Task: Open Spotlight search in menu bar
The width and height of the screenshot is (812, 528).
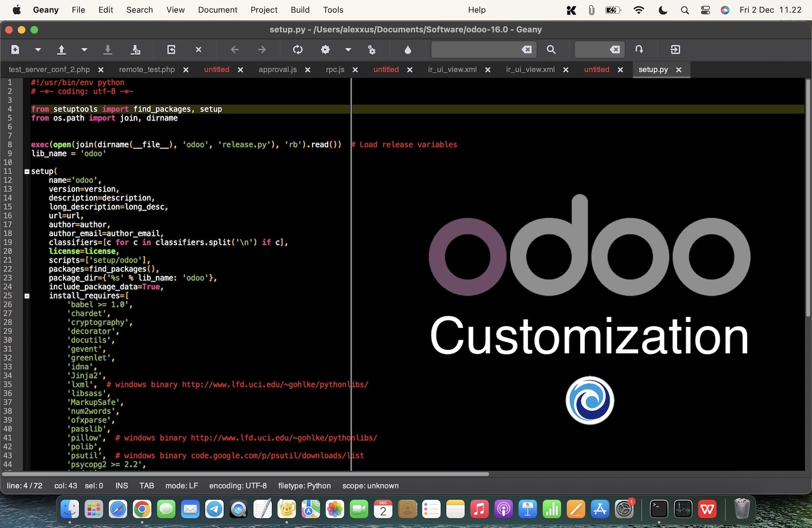Action: tap(685, 10)
